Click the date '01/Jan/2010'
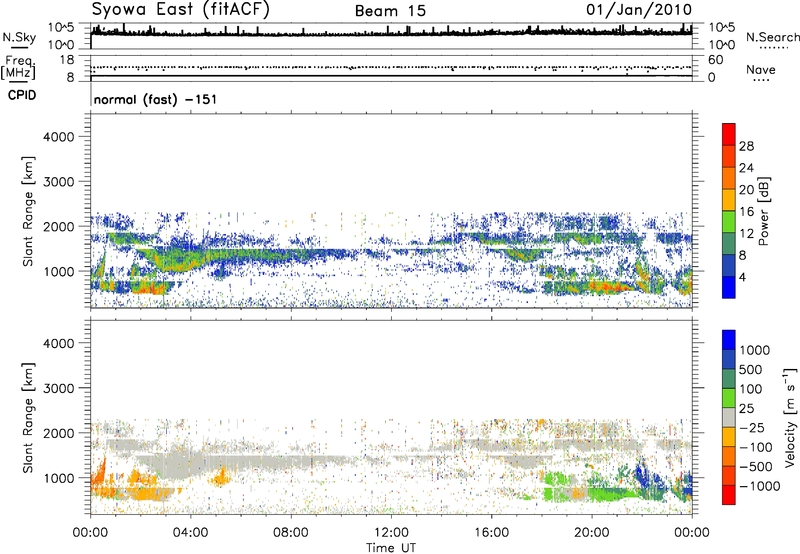Viewport: 800px width, 554px height. 639,10
